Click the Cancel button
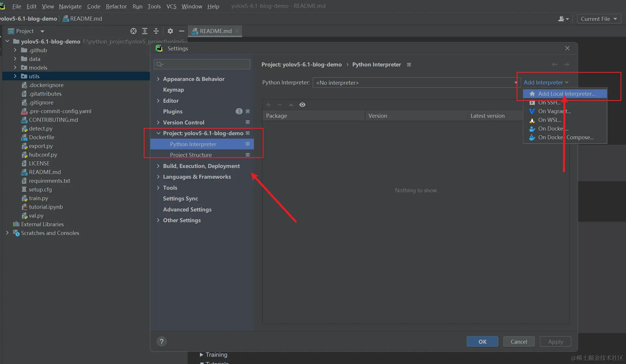 tap(518, 342)
